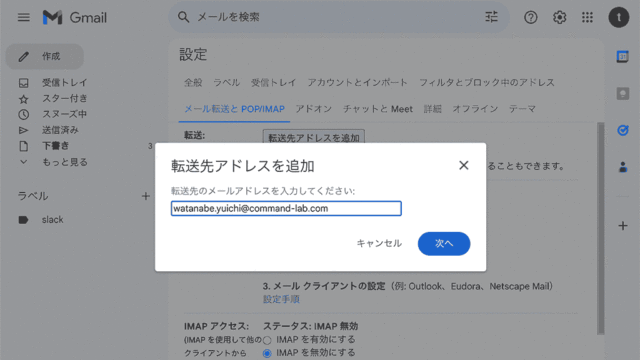This screenshot has height=360, width=640.
Task: Open the Google apps grid
Action: [587, 17]
